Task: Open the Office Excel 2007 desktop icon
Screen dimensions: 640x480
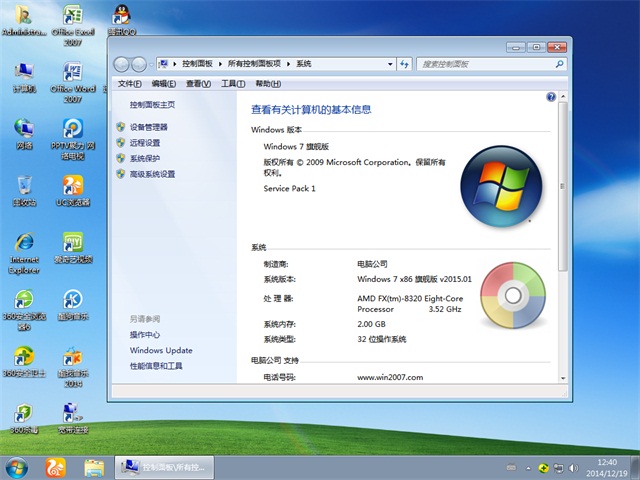Action: (72, 18)
